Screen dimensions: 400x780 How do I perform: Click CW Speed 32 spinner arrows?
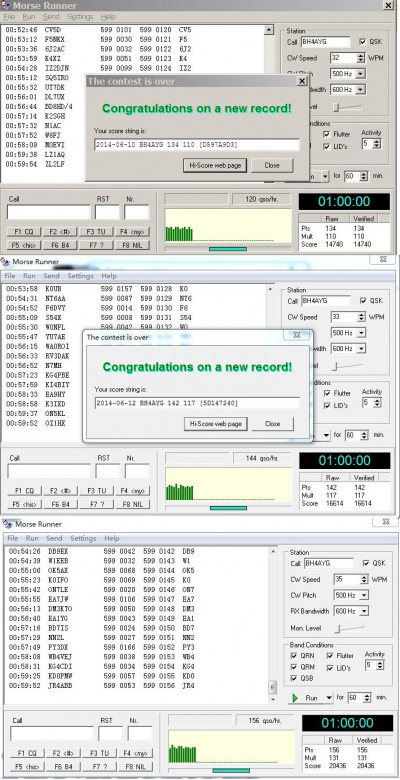pos(361,58)
